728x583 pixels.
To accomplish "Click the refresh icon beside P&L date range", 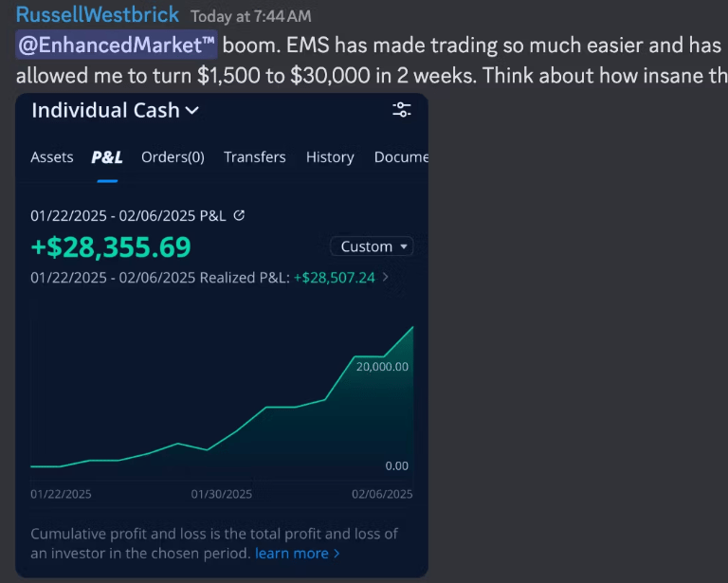I will (239, 215).
